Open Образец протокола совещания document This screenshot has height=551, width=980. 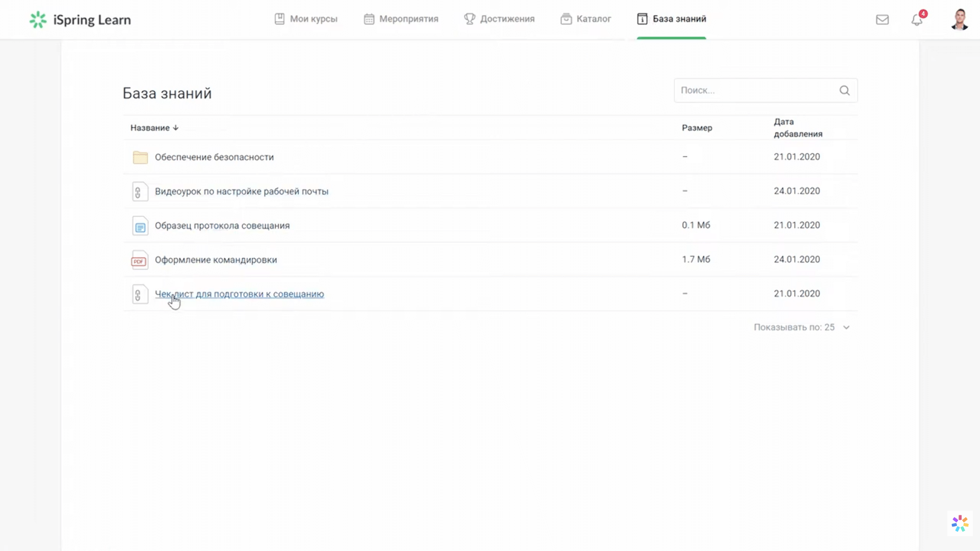[222, 226]
